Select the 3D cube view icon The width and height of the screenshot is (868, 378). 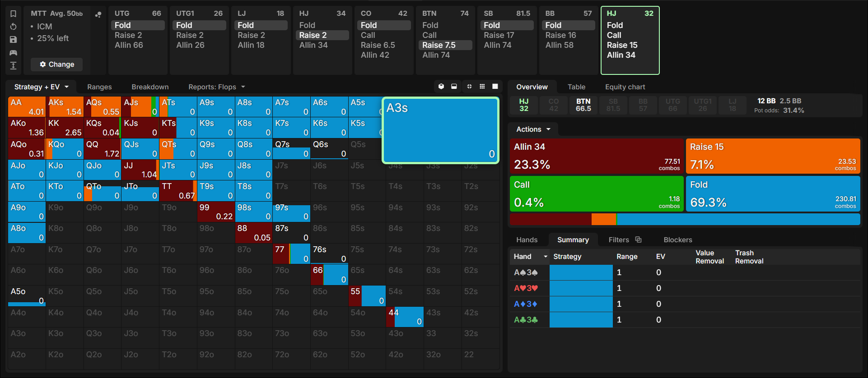441,87
